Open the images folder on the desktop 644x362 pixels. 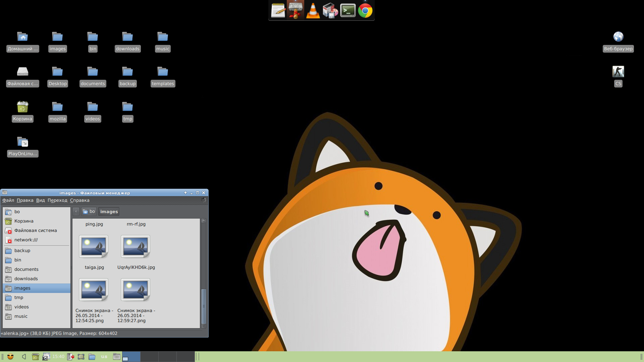point(57,42)
